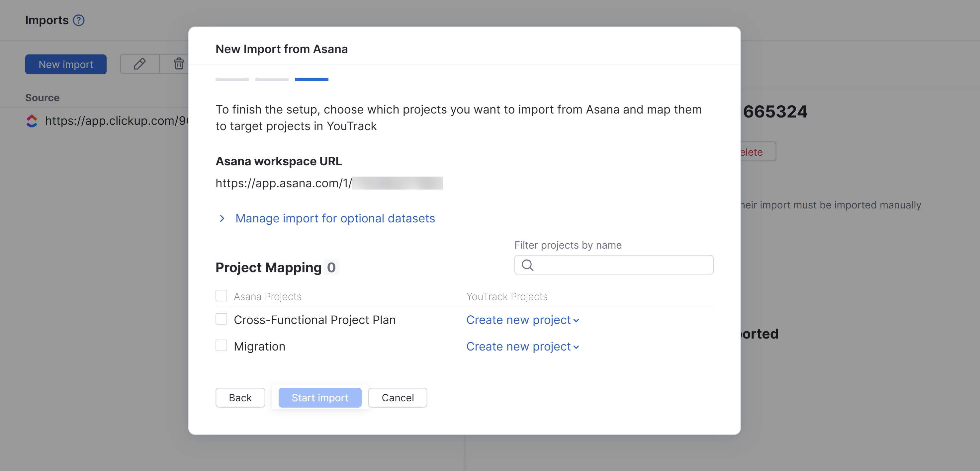Viewport: 980px width, 471px height.
Task: Click the Cross-Functional Project Plan name
Action: coord(314,320)
